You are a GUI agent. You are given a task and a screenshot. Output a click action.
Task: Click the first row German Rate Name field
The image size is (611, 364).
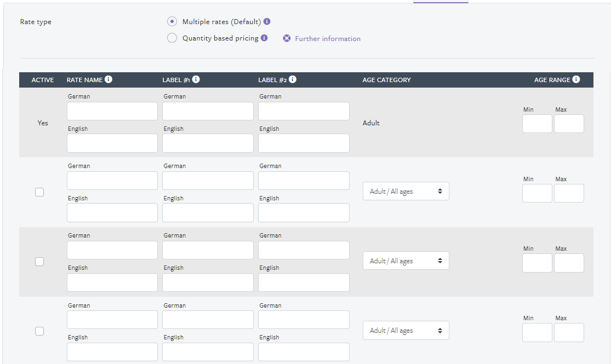click(112, 111)
